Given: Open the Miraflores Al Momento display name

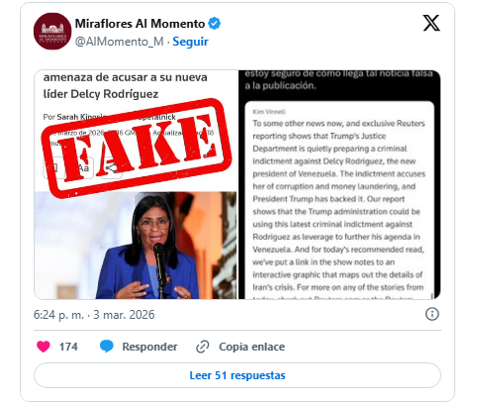Looking at the screenshot, I should 140,24.
